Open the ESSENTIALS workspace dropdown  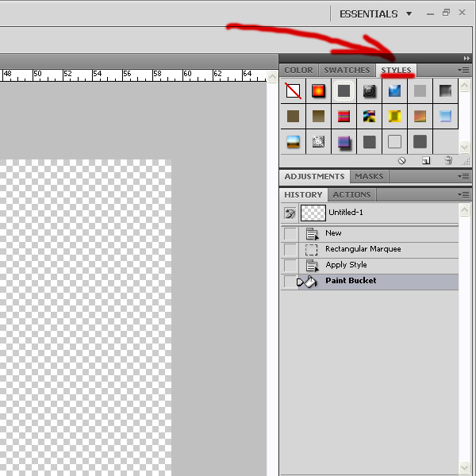(376, 14)
